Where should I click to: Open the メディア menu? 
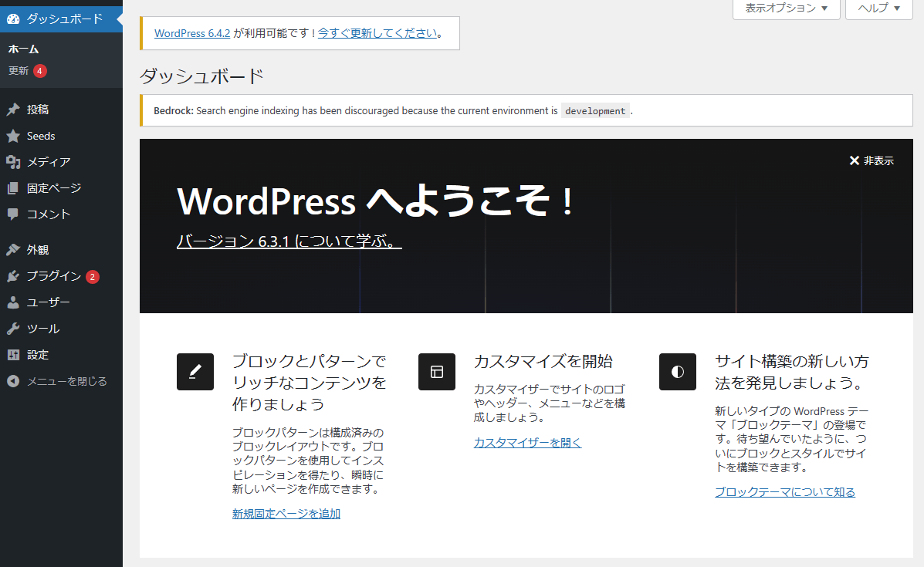[61, 162]
